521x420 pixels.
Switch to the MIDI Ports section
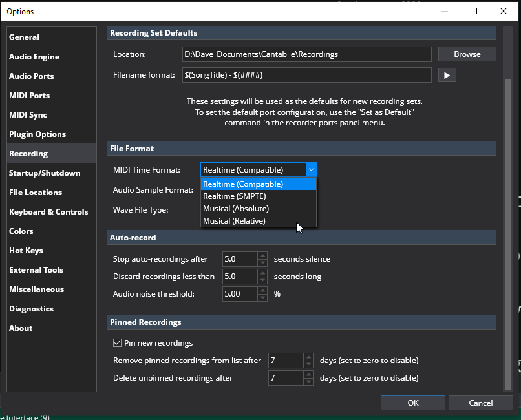(30, 96)
